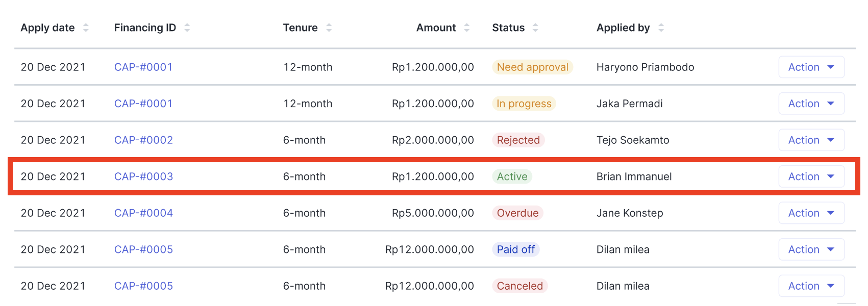Click the Overdue status badge
This screenshot has width=868, height=306.
[x=517, y=213]
